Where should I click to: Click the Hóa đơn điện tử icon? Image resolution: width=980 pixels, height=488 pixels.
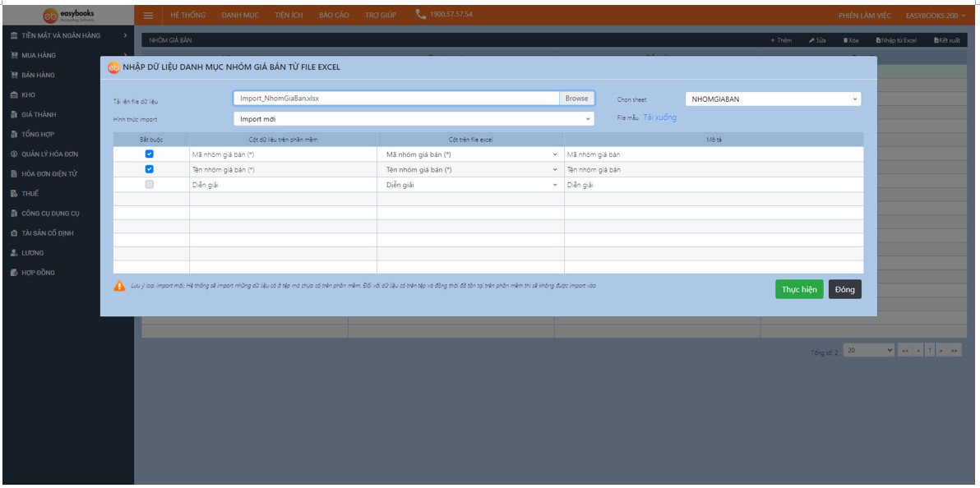[x=14, y=173]
